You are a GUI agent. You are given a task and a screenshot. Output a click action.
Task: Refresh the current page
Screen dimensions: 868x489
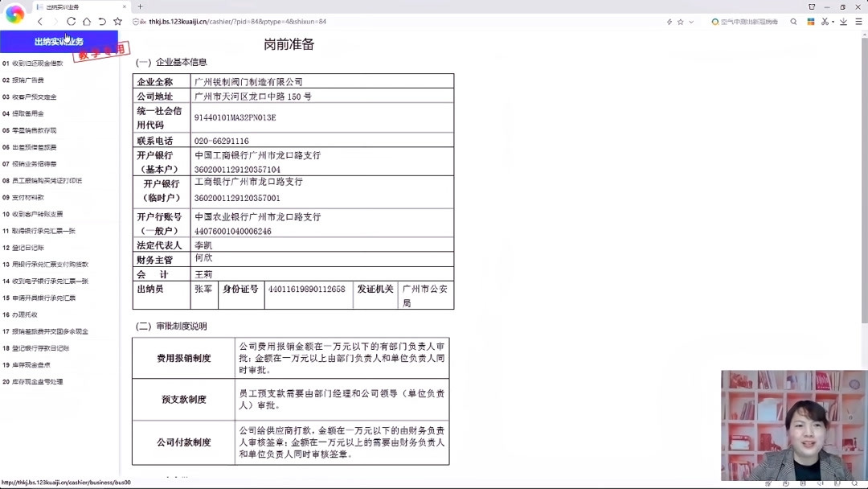click(x=70, y=22)
